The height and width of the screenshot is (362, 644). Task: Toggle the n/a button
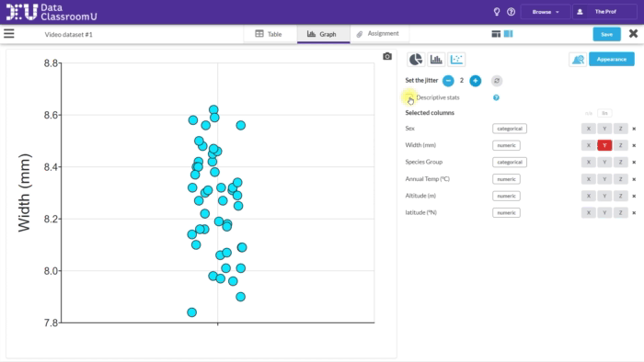click(x=589, y=113)
